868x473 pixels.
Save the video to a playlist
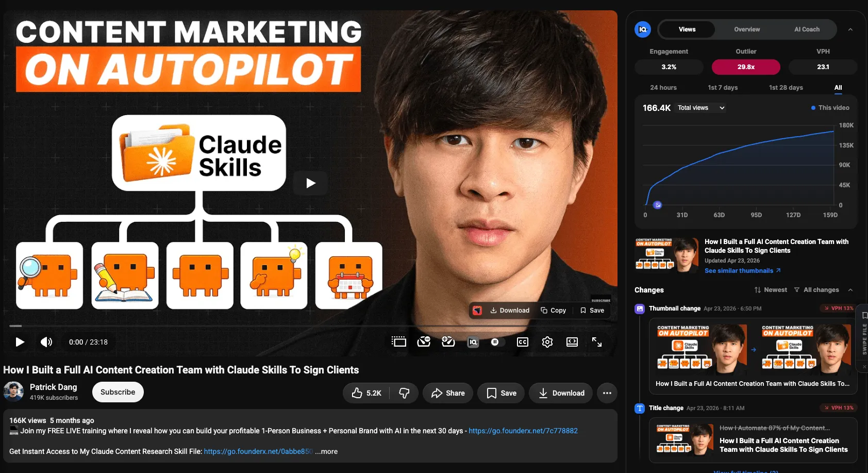coord(501,393)
